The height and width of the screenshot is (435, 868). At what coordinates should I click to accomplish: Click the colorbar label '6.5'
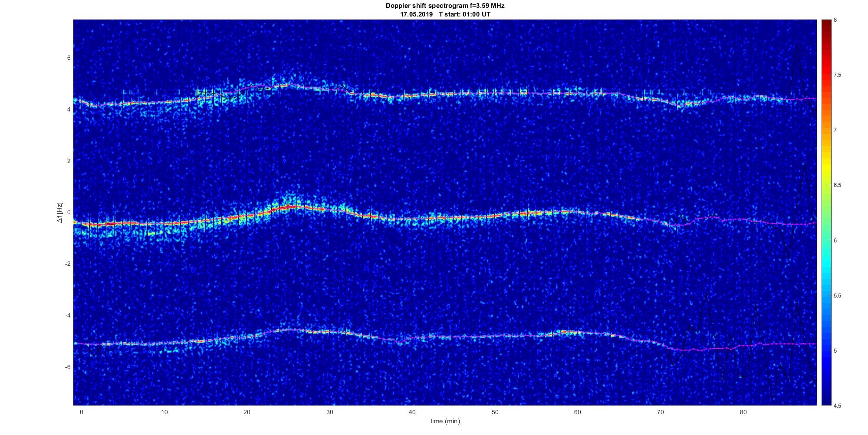[837, 185]
